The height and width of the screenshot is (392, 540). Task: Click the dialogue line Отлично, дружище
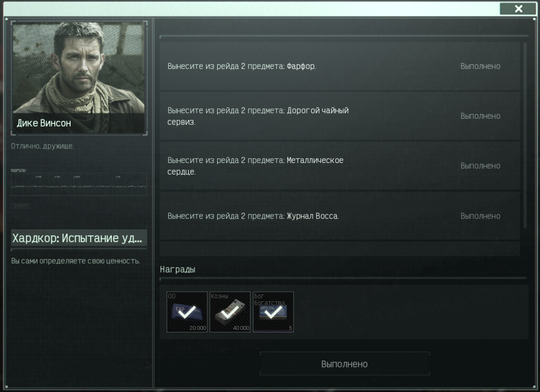click(42, 146)
